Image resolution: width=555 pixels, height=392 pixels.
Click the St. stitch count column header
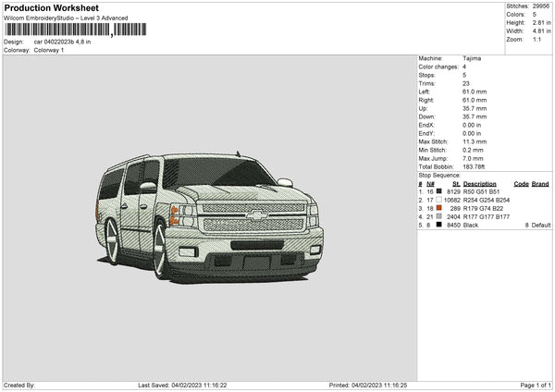(x=456, y=184)
